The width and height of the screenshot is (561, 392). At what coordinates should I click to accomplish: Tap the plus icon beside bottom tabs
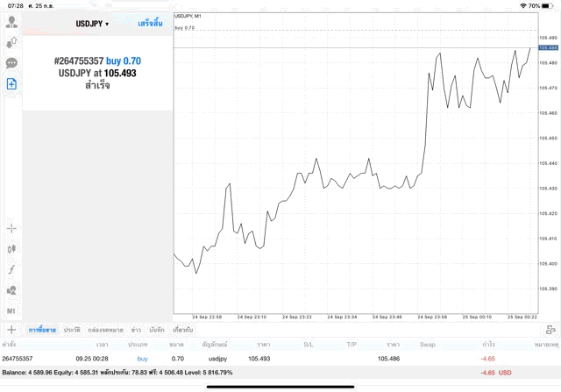11,330
